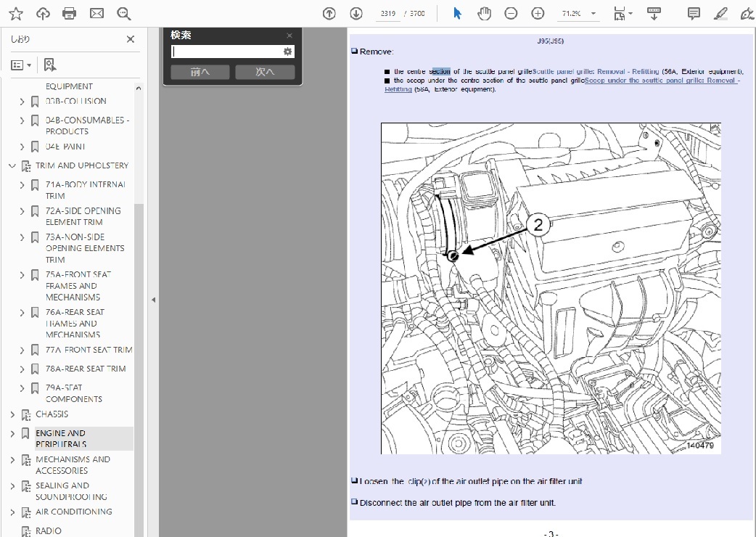Click the page number field 2319
Image resolution: width=756 pixels, height=537 pixels.
click(388, 14)
